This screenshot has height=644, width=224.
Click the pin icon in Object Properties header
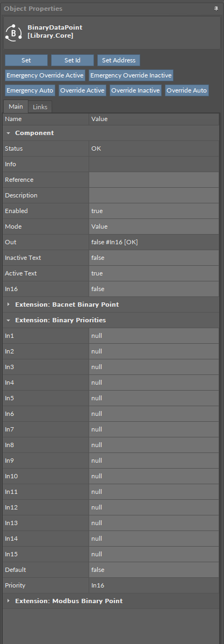pos(216,9)
